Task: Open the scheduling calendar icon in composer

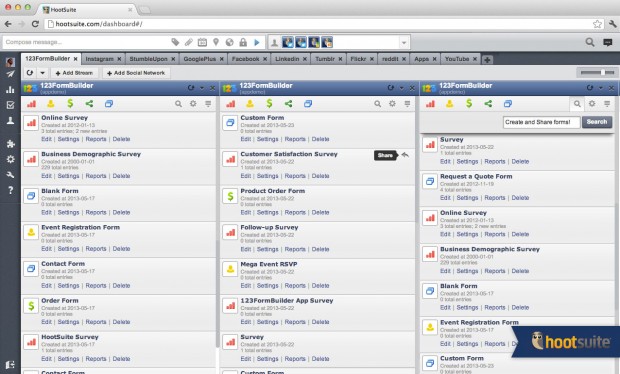Action: click(202, 42)
